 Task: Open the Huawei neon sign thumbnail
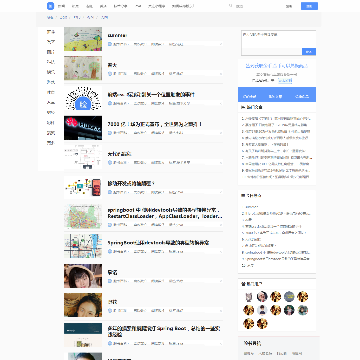pyautogui.click(x=83, y=128)
